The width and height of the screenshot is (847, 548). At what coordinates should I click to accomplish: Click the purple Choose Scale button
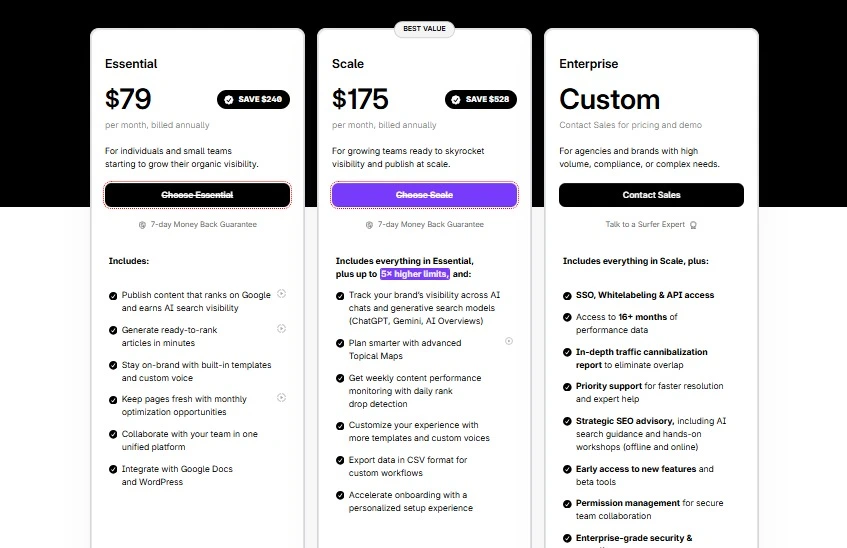(424, 195)
